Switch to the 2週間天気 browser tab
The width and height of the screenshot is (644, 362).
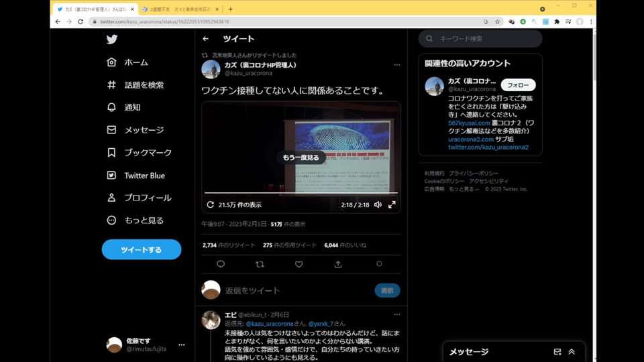(x=180, y=9)
